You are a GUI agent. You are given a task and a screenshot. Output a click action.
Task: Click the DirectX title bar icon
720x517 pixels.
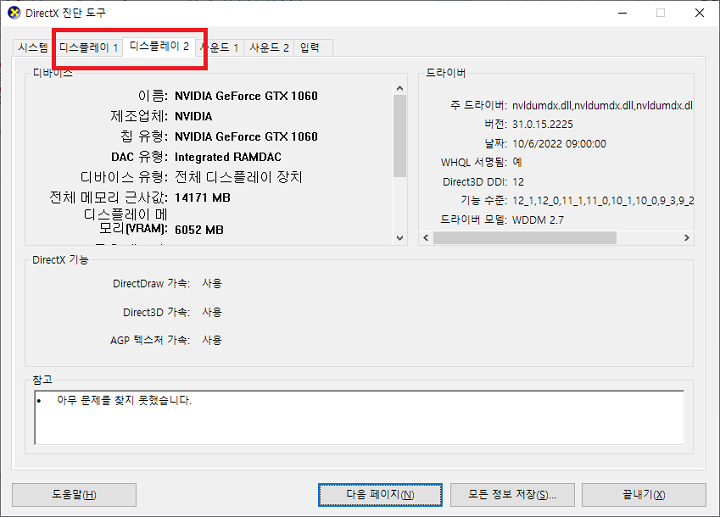14,13
